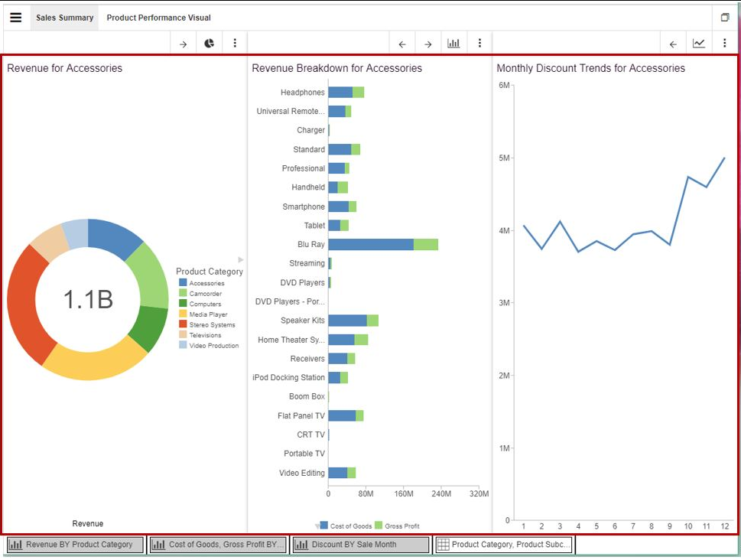Click bar chart icon on Revenue BY Product Category tab
Image resolution: width=741 pixels, height=560 pixels.
coord(16,545)
